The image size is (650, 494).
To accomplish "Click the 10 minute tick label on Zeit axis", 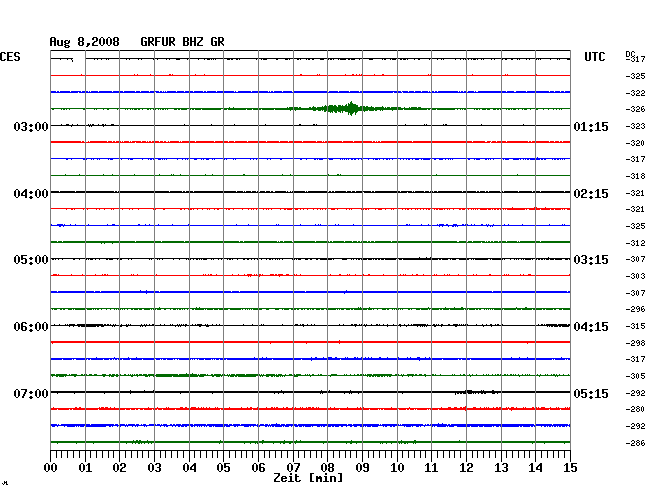I will (397, 468).
